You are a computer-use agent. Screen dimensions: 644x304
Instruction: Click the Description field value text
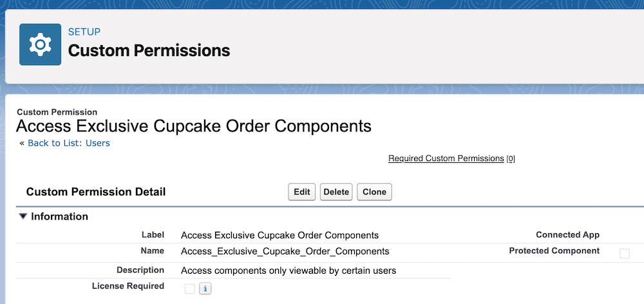point(289,271)
